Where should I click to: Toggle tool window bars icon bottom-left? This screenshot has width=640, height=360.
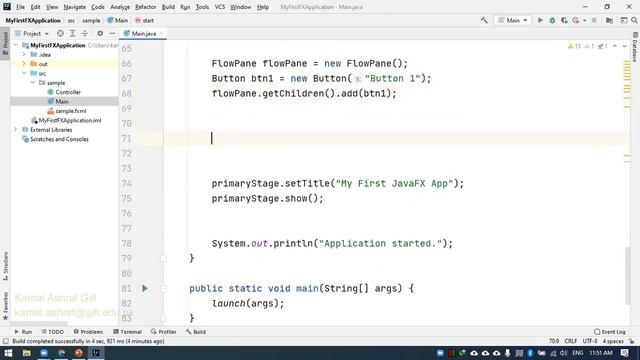5,341
